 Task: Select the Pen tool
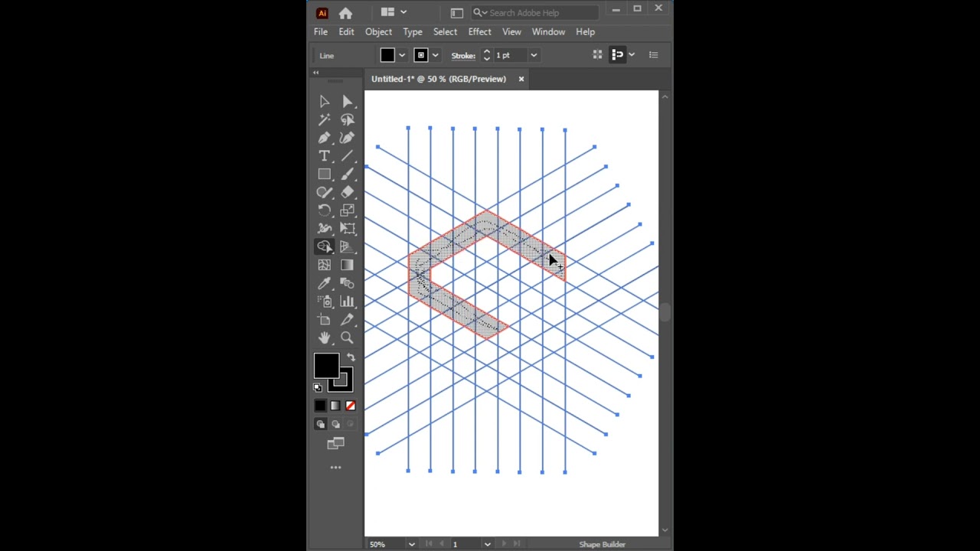325,138
